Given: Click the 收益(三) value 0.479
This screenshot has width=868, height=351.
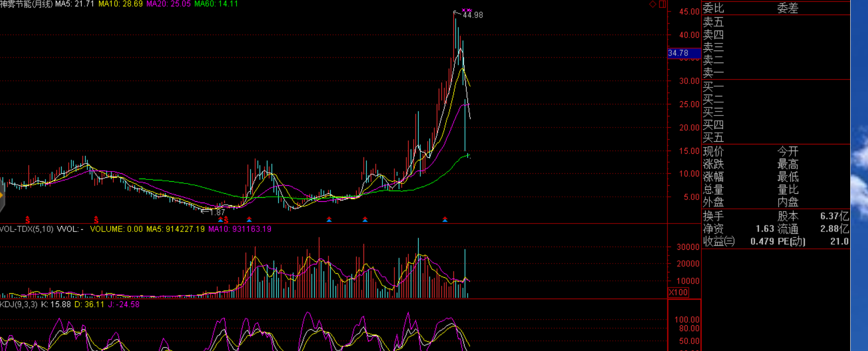Looking at the screenshot, I should (x=762, y=242).
